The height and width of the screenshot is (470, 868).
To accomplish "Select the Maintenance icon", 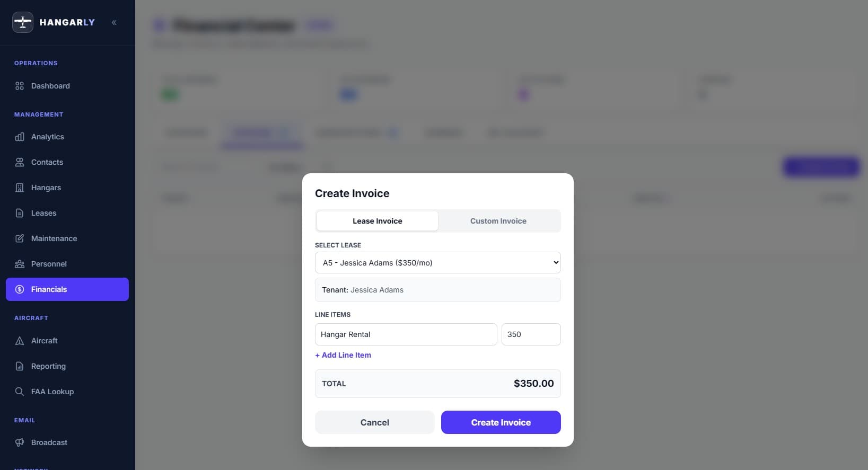I will [x=19, y=238].
